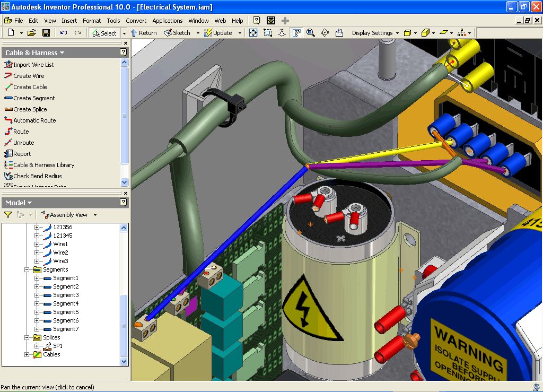The width and height of the screenshot is (543, 392).
Task: Click the Zoom Window icon
Action: (x=268, y=32)
